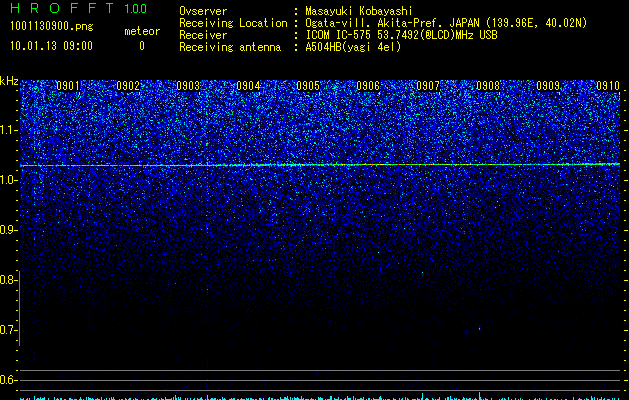Click the Receiver label
This screenshot has height=400, width=629.
click(203, 35)
